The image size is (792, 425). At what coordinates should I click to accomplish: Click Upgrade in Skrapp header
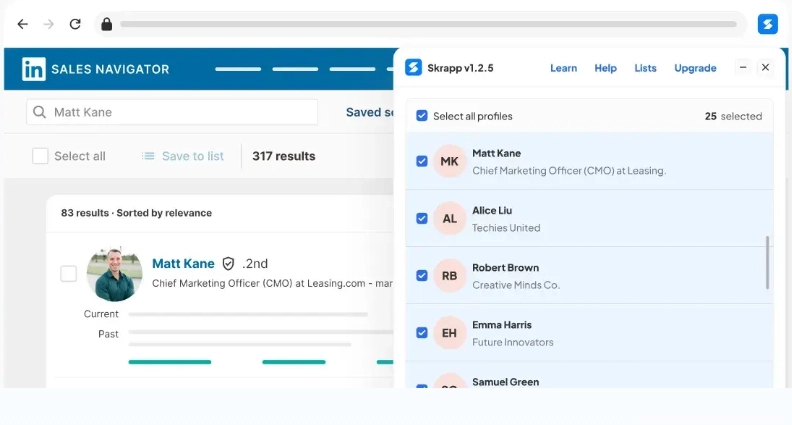coord(695,68)
